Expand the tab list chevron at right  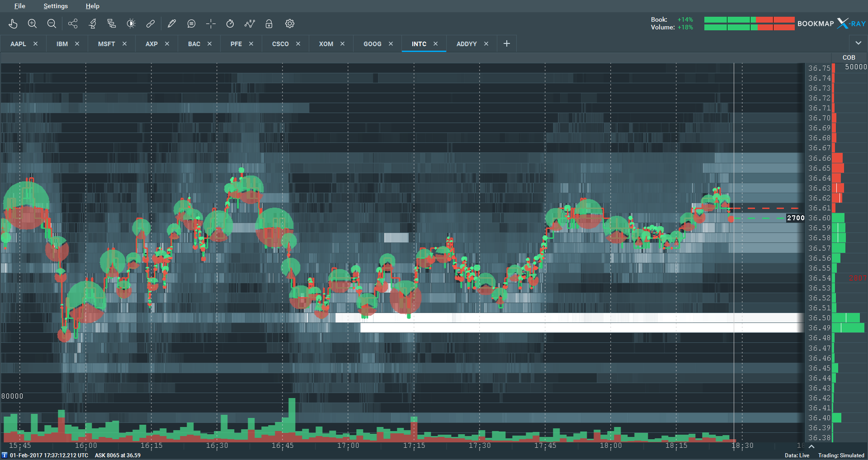coord(859,43)
